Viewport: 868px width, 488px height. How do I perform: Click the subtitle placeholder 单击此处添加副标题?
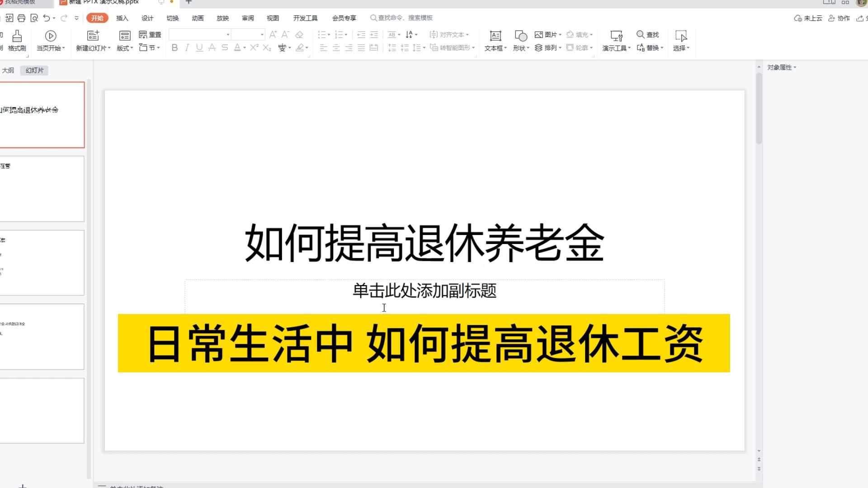pyautogui.click(x=425, y=291)
